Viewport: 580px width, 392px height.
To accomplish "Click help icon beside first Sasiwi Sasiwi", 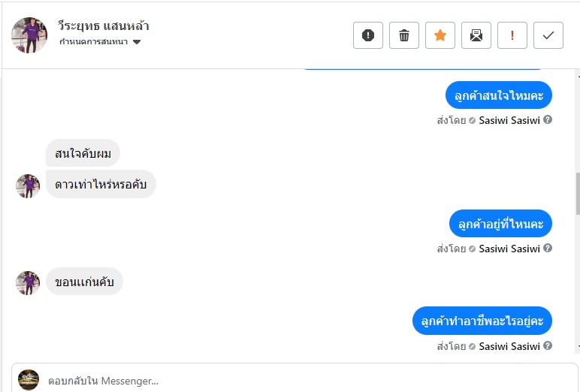I will tap(548, 119).
